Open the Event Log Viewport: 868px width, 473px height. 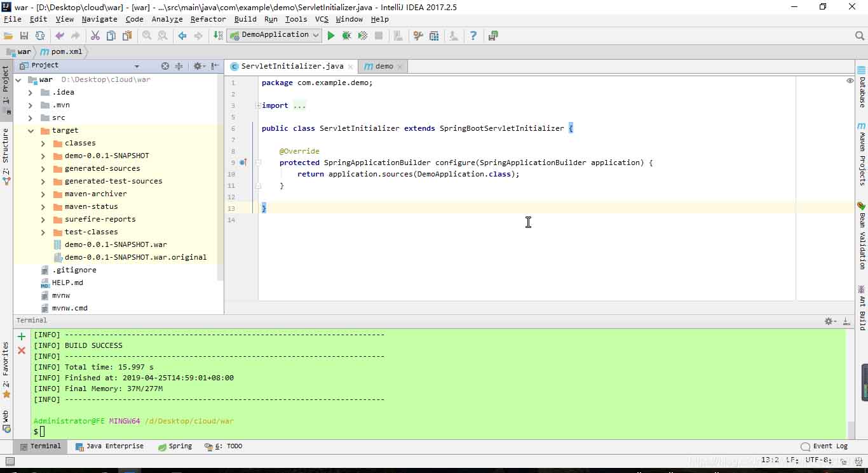click(824, 446)
